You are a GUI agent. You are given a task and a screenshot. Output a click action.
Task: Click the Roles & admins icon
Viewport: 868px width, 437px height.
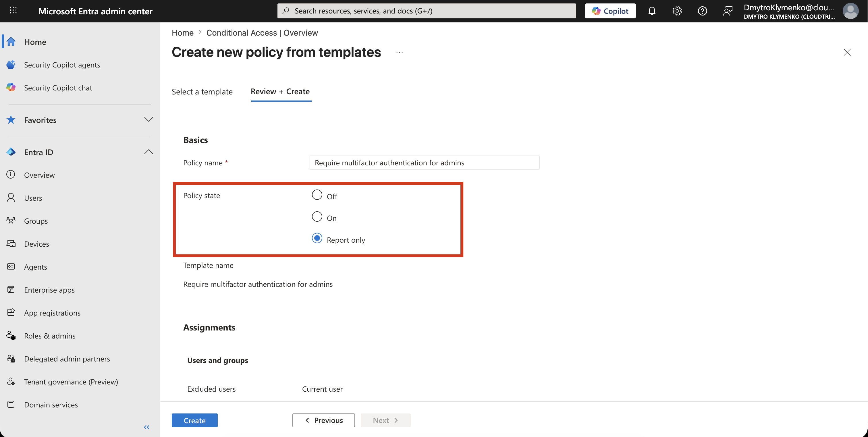[11, 336]
